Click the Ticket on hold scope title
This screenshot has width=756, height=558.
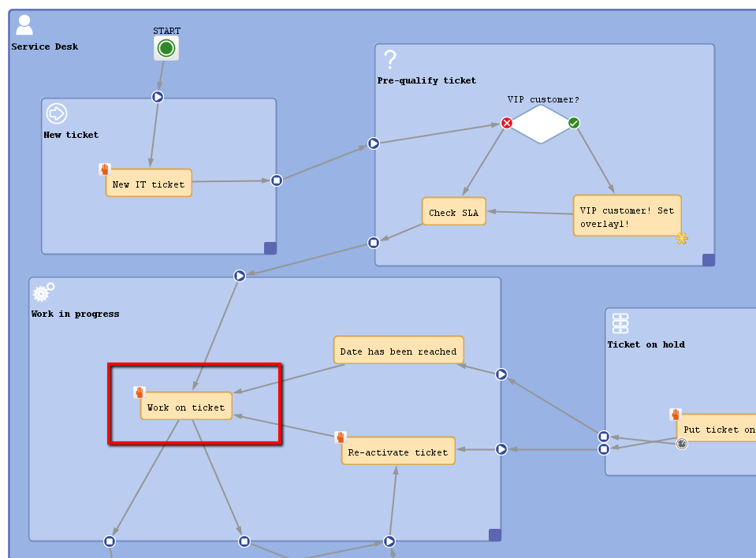click(646, 344)
